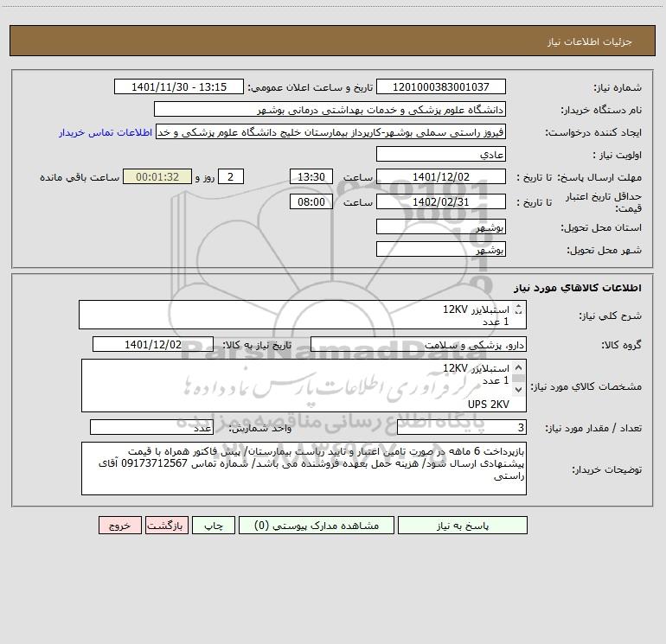Click the remaining time countdown field
Viewport: 666px width, 644px height.
coord(157,176)
